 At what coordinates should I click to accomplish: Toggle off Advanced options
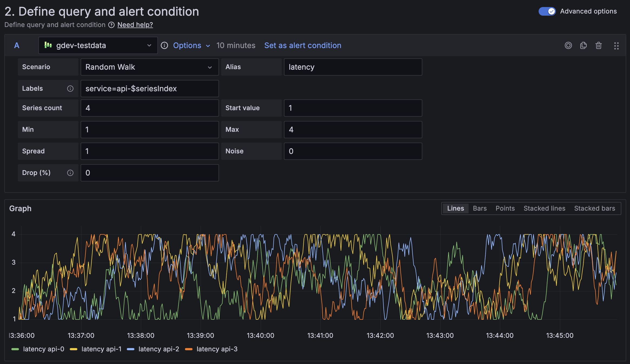coord(547,11)
